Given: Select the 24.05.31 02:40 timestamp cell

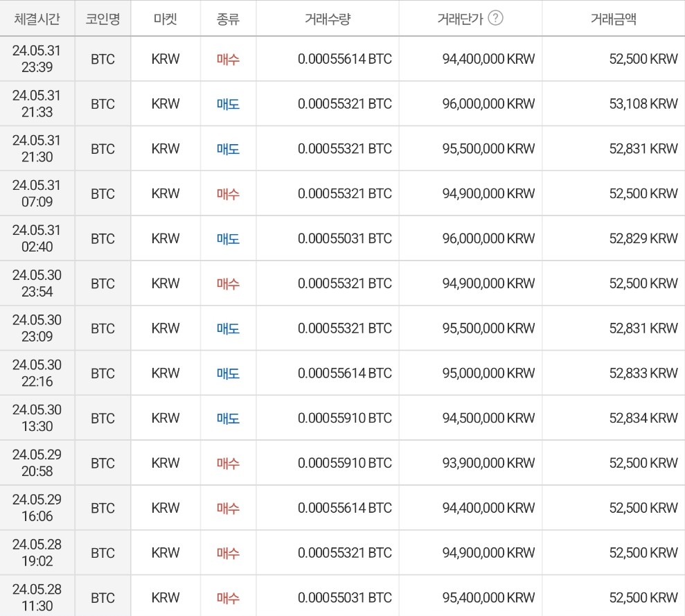Looking at the screenshot, I should (x=37, y=238).
